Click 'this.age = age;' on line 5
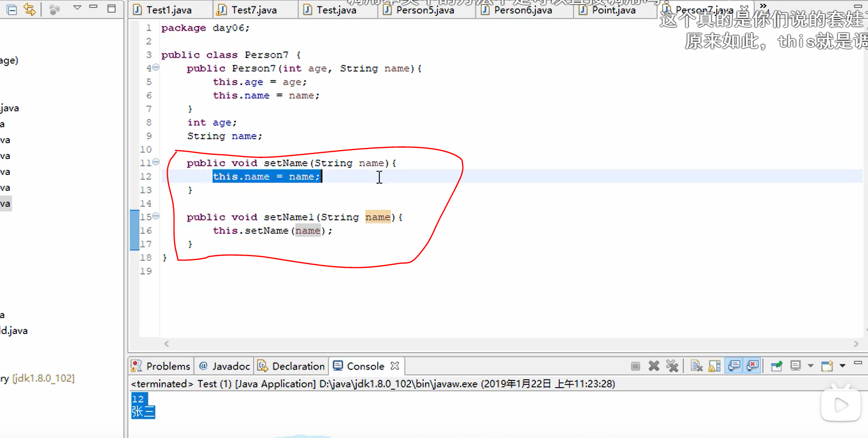This screenshot has width=868, height=438. 260,82
